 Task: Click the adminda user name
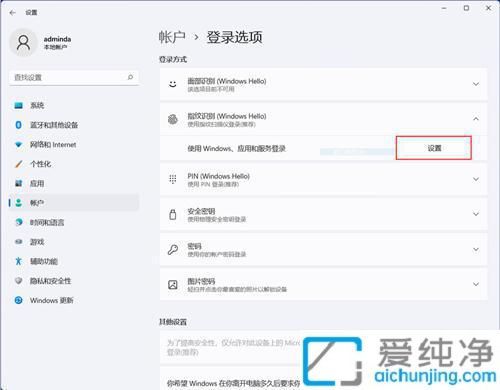[57, 39]
